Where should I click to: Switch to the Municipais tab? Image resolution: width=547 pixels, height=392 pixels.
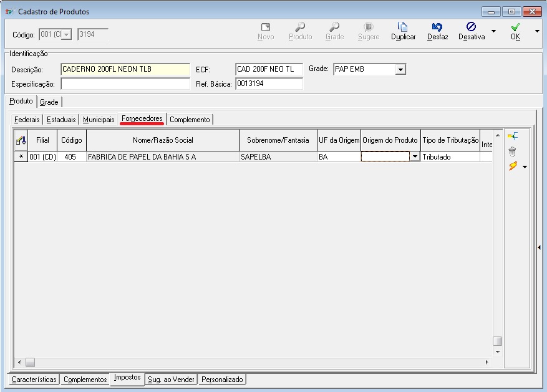(x=99, y=120)
